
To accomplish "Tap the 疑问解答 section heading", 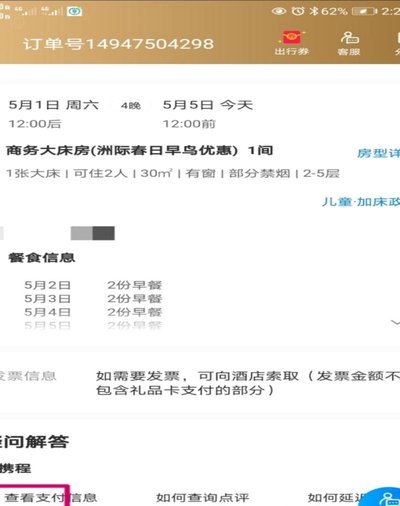I will (34, 442).
